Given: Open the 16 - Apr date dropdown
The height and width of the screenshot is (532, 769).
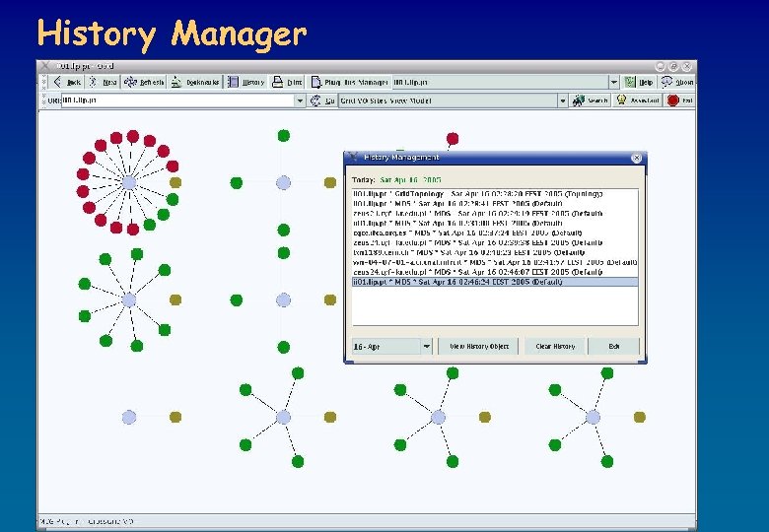Looking at the screenshot, I should click(426, 347).
